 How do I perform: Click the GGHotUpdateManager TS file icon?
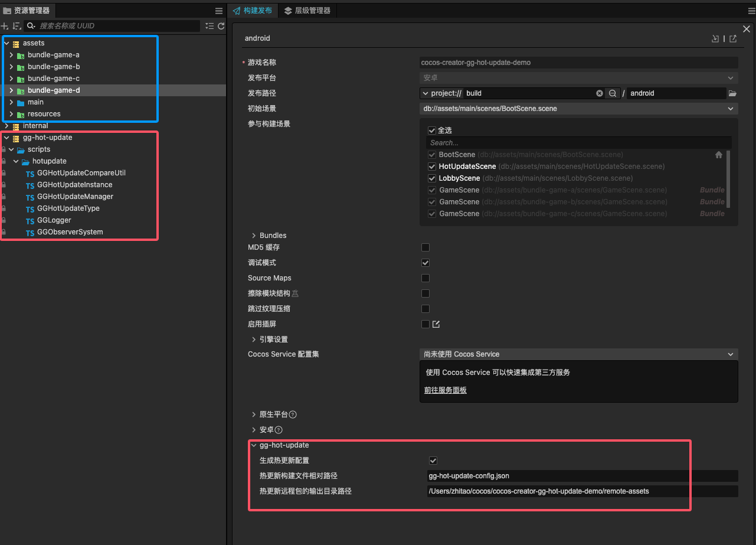click(30, 197)
